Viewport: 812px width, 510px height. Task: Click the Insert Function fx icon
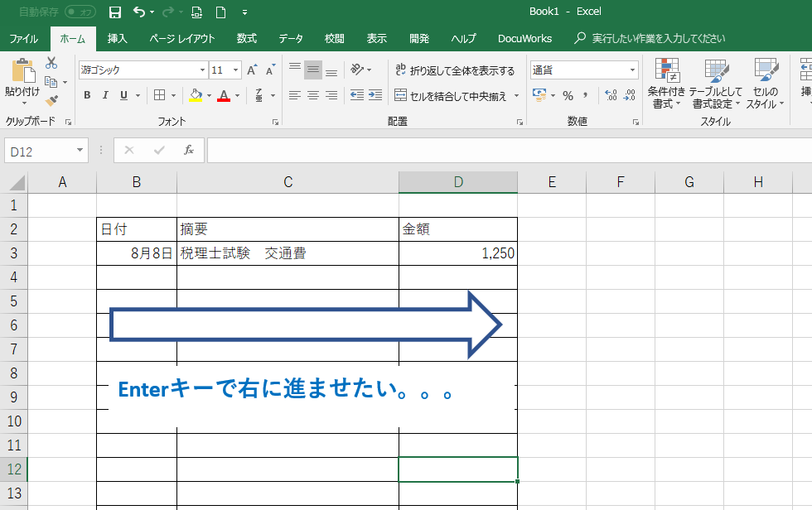(x=189, y=150)
